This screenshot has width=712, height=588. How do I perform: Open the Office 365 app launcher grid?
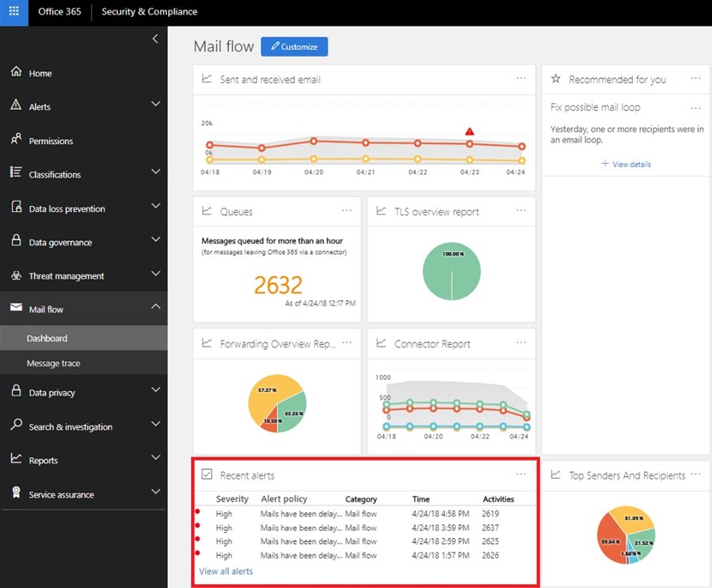pos(14,11)
